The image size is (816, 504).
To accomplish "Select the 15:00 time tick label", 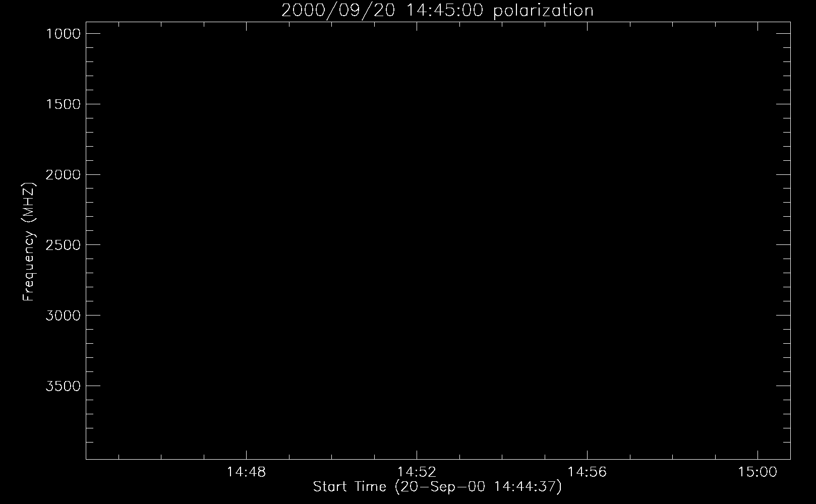I will pyautogui.click(x=757, y=472).
